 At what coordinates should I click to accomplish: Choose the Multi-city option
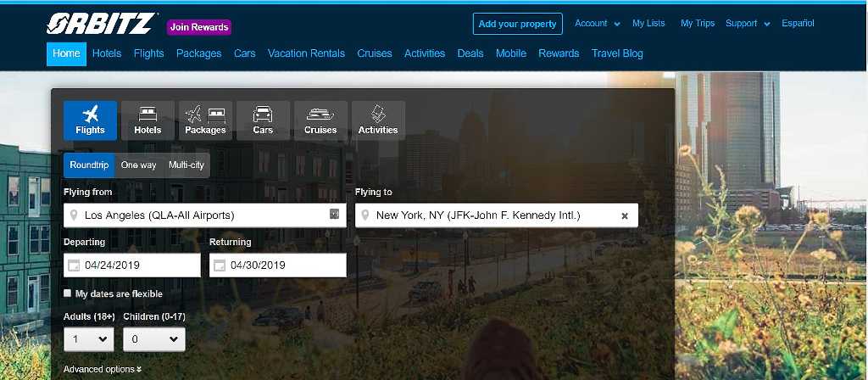[186, 165]
